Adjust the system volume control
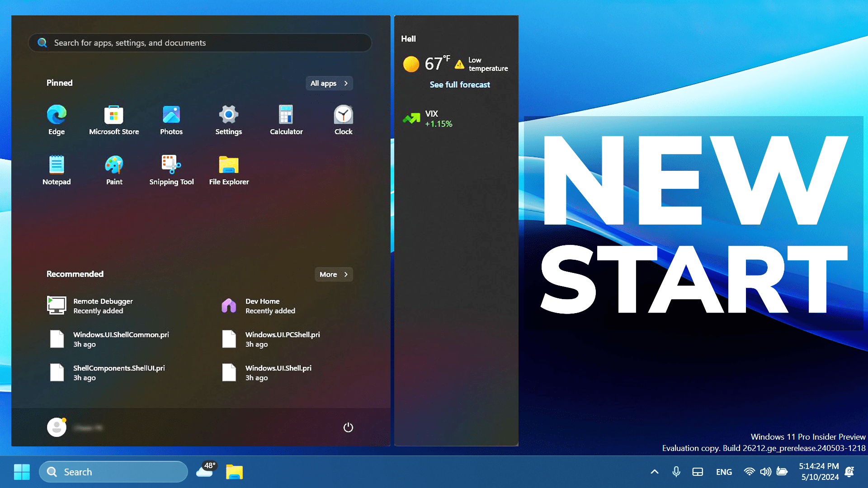This screenshot has width=868, height=488. click(x=766, y=472)
